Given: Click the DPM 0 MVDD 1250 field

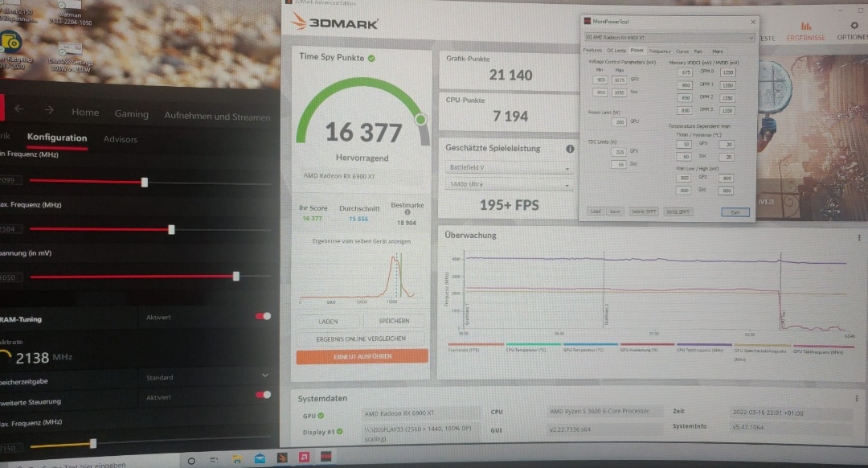Looking at the screenshot, I should [x=728, y=72].
